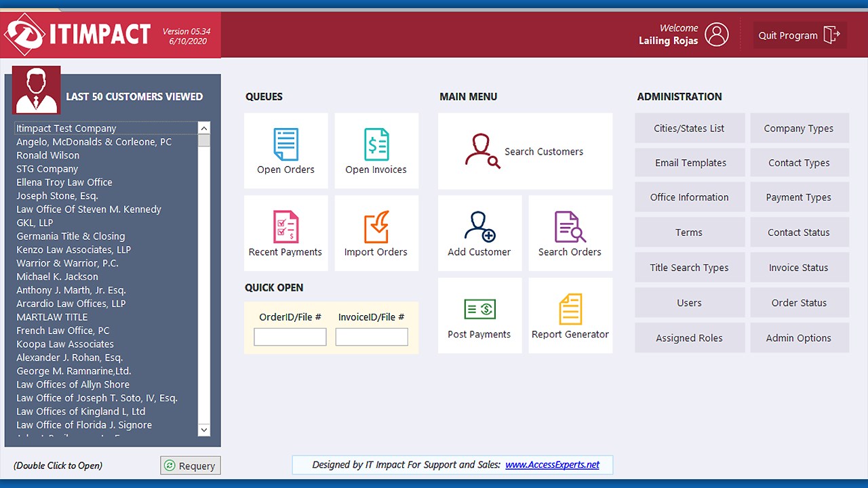Viewport: 868px width, 488px height.
Task: Select Michael K. Jackson in the list
Action: (x=106, y=277)
